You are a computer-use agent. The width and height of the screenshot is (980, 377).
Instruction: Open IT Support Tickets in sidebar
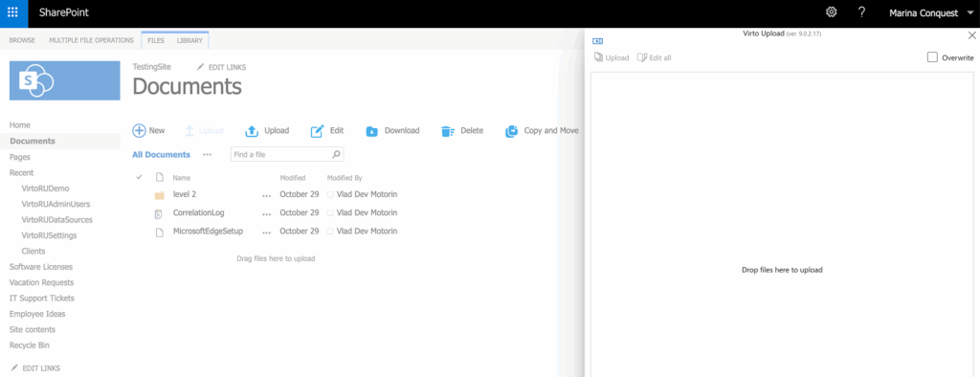pyautogui.click(x=42, y=299)
